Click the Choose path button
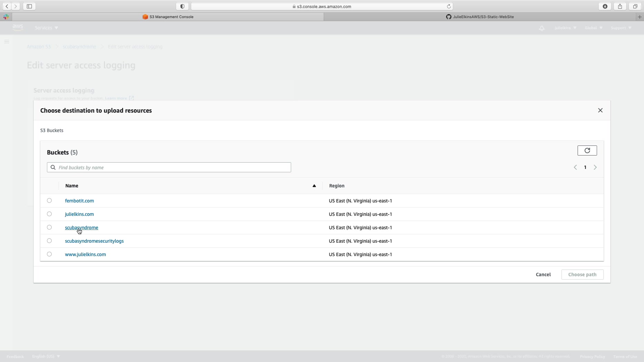Screen dimensions: 644x362 tap(582, 274)
